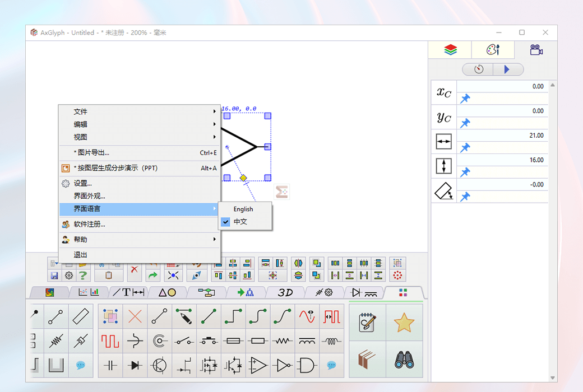Open the color palette panel tab

pyautogui.click(x=492, y=50)
